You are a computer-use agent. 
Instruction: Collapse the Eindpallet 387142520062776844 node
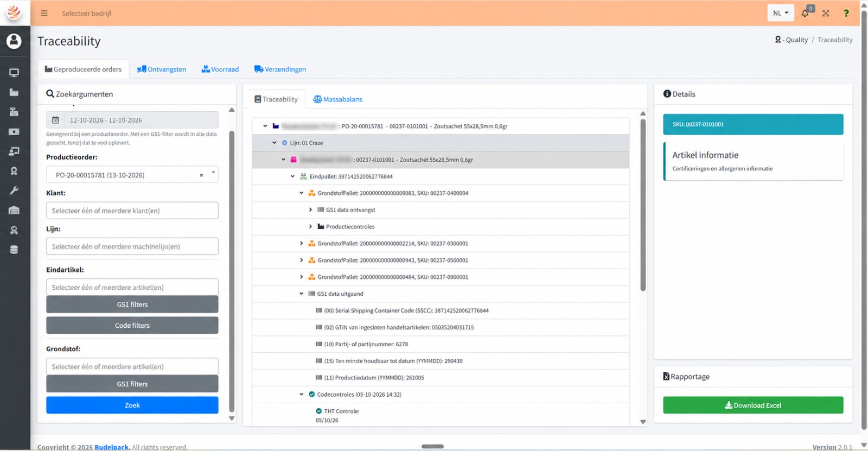pyautogui.click(x=292, y=176)
